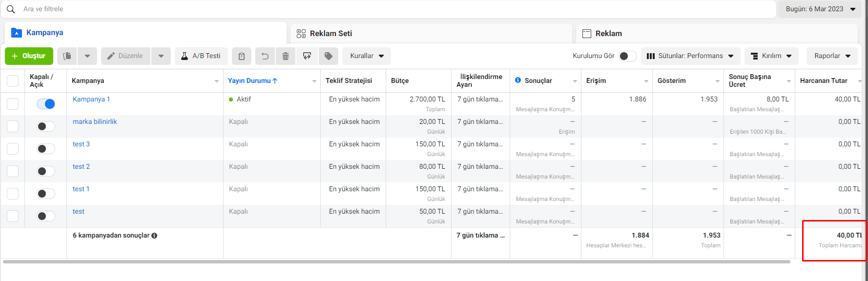Enable the 'test 2' campaign switch
Screen dimensions: 868x281
46,171
